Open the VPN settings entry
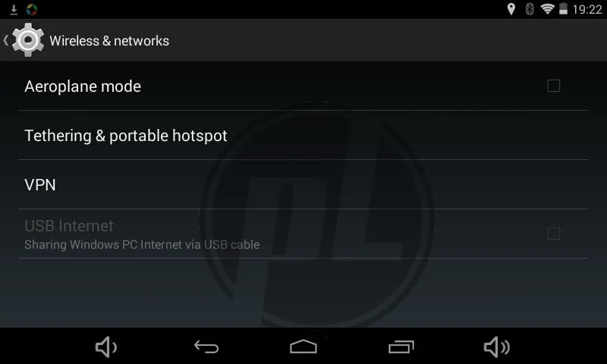 coord(303,184)
